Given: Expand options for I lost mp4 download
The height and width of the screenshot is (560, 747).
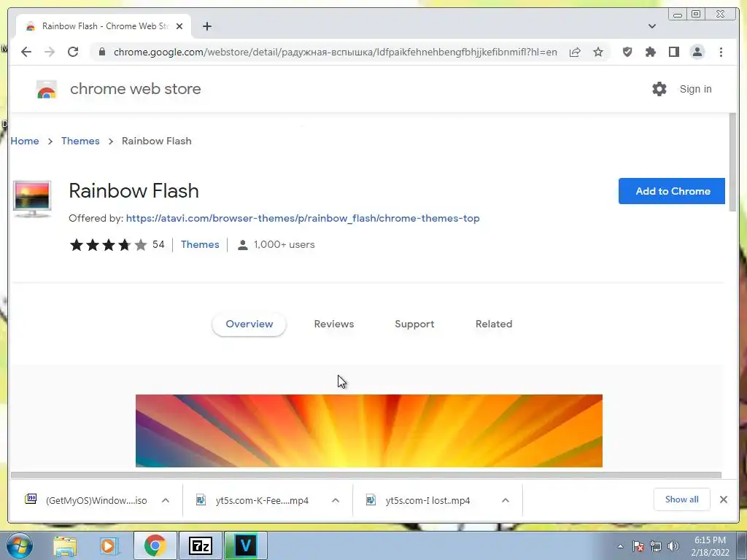Looking at the screenshot, I should pyautogui.click(x=506, y=500).
